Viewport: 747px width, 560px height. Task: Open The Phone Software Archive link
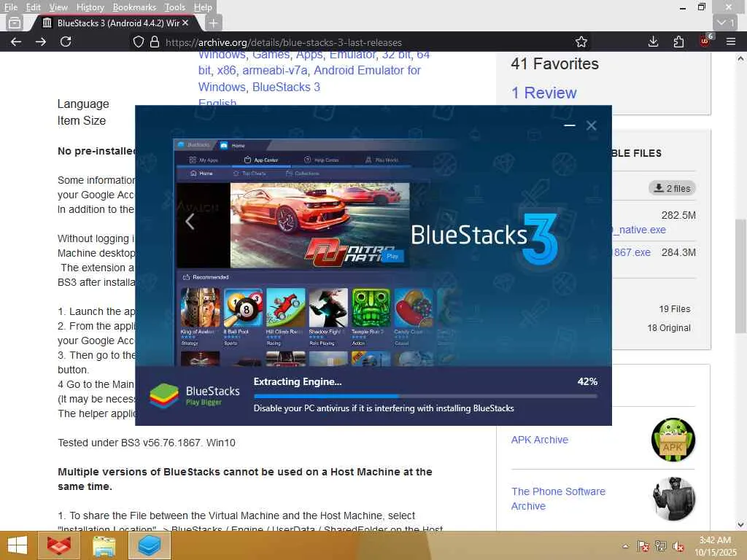558,499
